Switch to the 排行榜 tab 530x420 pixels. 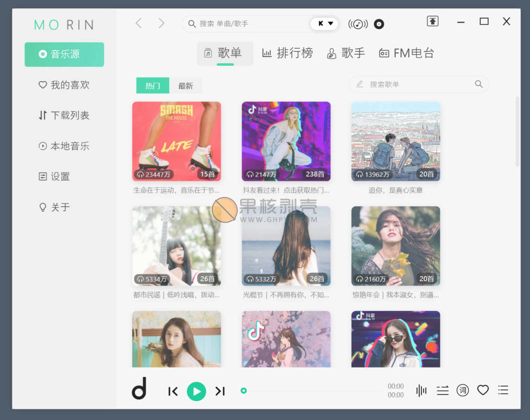287,53
